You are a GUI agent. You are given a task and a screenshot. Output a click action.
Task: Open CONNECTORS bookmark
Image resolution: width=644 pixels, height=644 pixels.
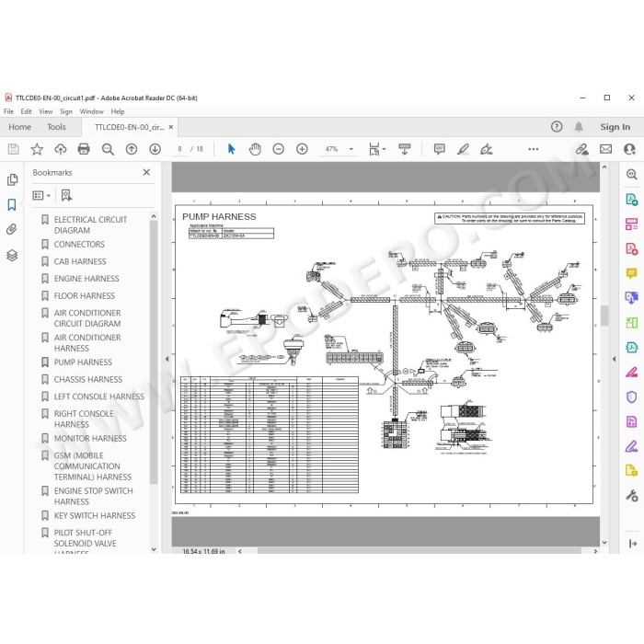pyautogui.click(x=79, y=245)
